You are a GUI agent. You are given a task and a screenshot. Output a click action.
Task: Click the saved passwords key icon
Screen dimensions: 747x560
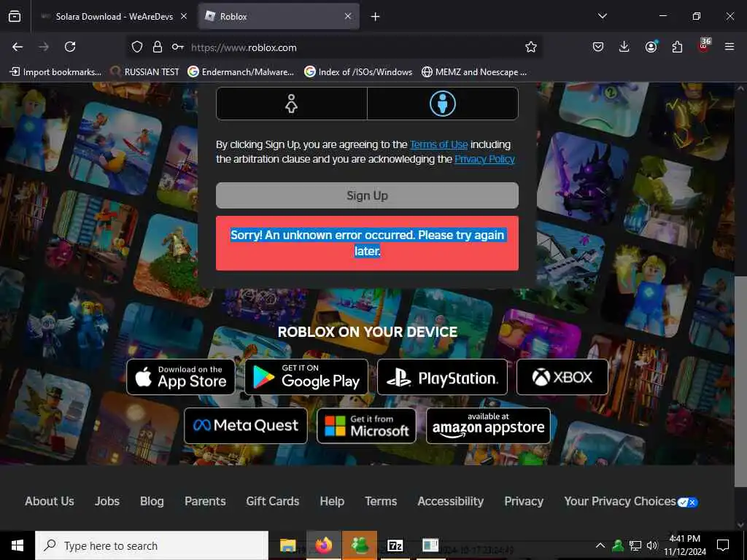point(178,47)
